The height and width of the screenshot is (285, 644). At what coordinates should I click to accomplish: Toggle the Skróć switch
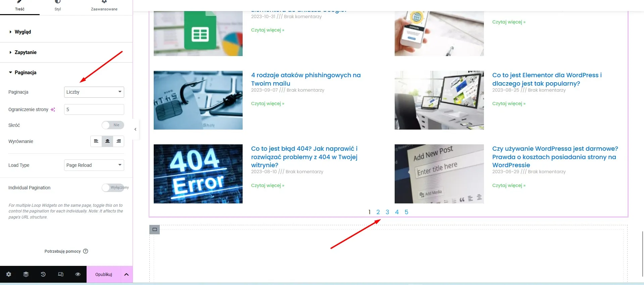(113, 125)
